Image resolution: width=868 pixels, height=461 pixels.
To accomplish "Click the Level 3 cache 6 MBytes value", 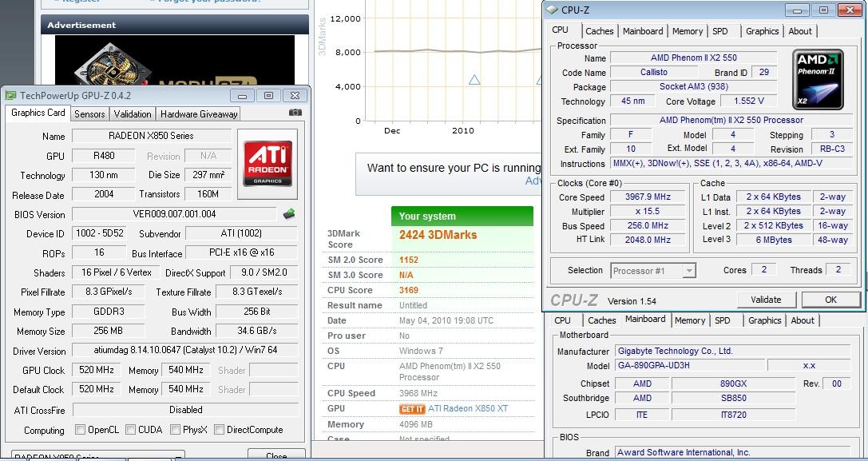I will pyautogui.click(x=774, y=240).
